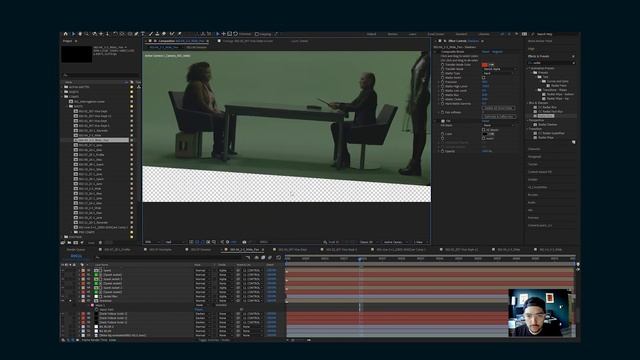The width and height of the screenshot is (640, 360).
Task: Select the Rectangle shape tool
Action: click(130, 34)
